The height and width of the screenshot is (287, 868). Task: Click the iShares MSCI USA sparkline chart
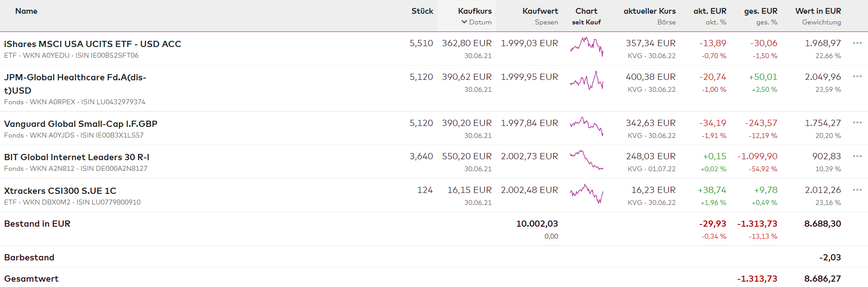click(586, 47)
